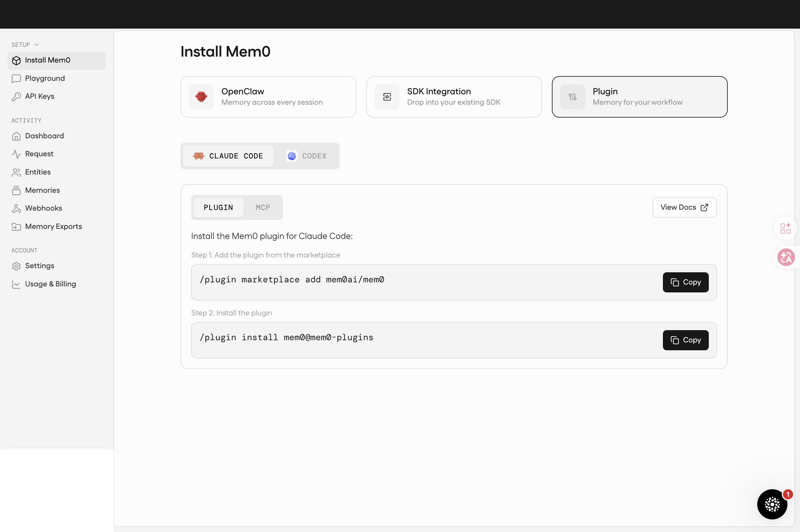800x532 pixels.
Task: Open the Dashboard page
Action: (56, 136)
